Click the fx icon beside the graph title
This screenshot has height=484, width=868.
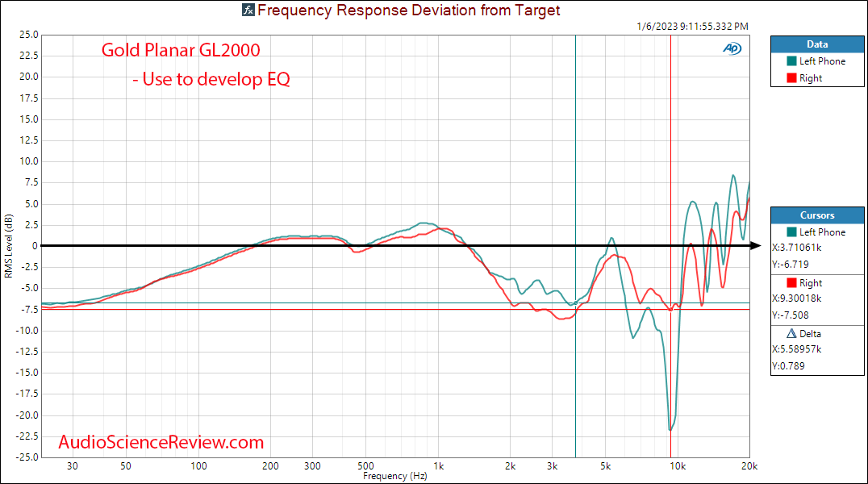tap(248, 10)
